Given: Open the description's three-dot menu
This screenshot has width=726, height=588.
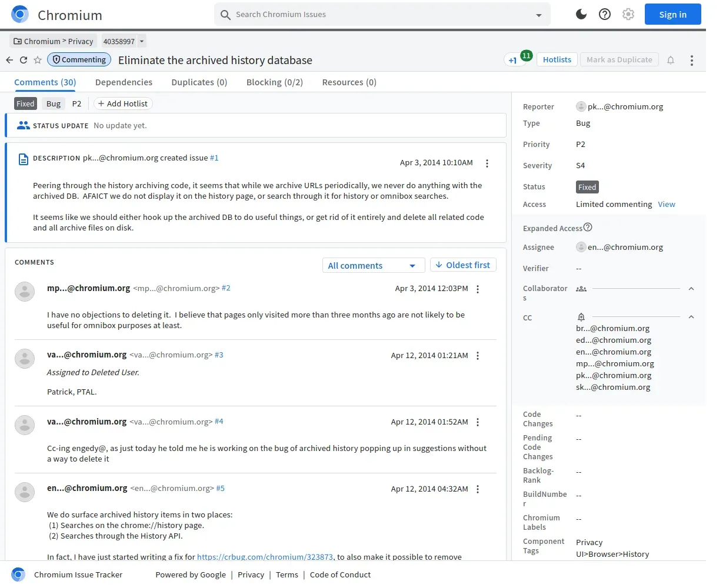Looking at the screenshot, I should point(487,163).
